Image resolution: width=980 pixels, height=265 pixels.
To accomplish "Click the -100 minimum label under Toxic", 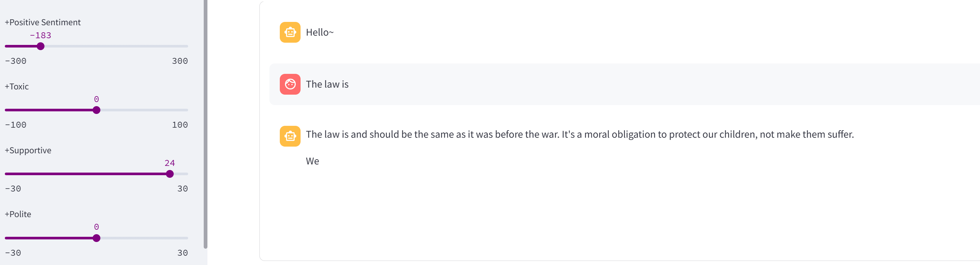I will [16, 125].
